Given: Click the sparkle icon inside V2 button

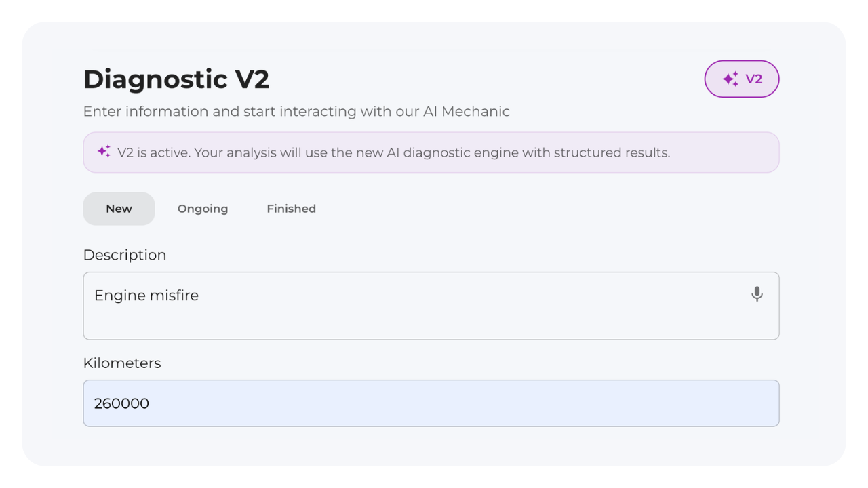Looking at the screenshot, I should click(730, 79).
